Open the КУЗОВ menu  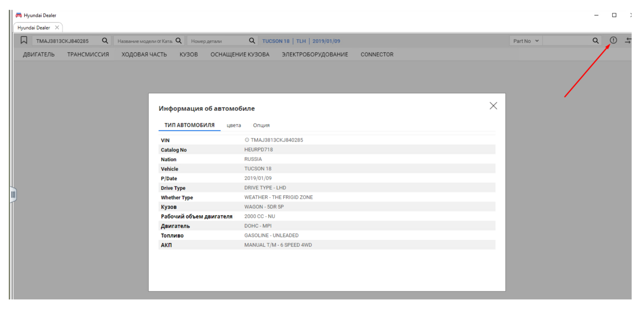(x=189, y=54)
